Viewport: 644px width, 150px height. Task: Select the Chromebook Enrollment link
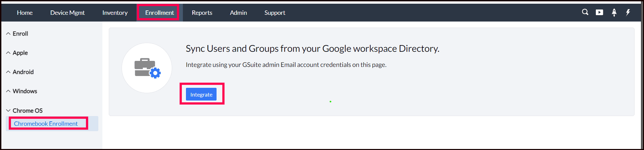46,124
